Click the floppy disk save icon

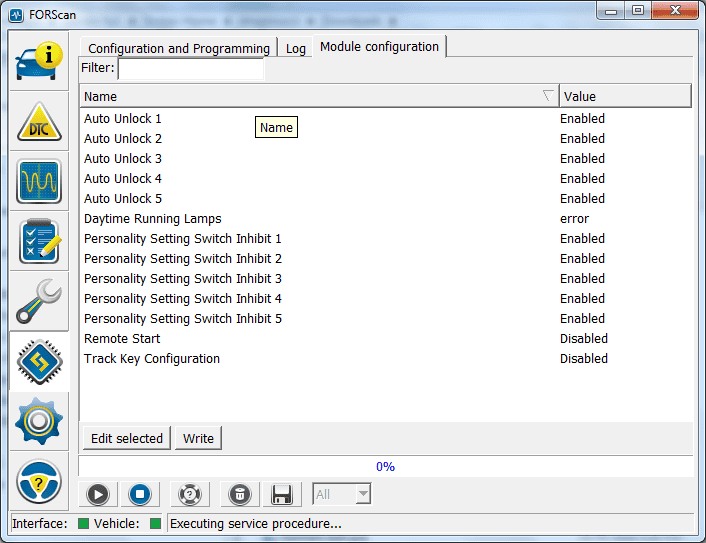(282, 494)
